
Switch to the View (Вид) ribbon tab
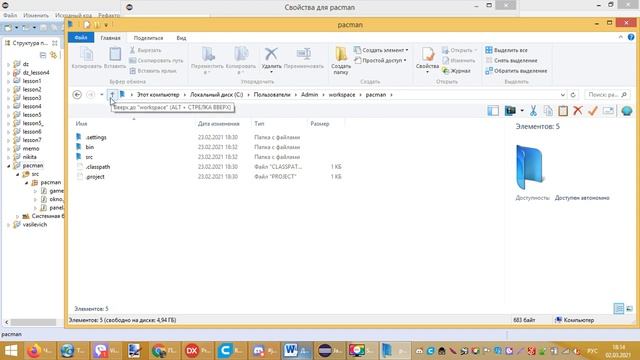pyautogui.click(x=181, y=38)
